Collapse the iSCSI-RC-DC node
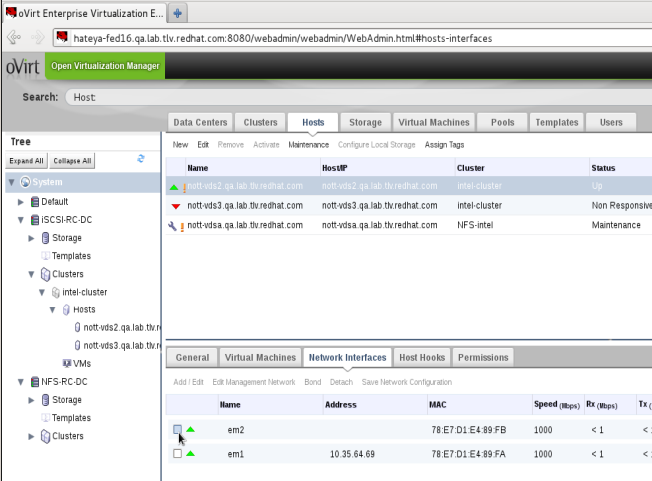The image size is (652, 481). [x=21, y=220]
